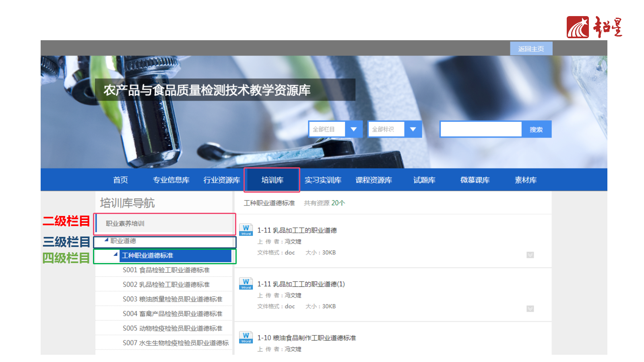Open the 专业信息库 tab
Viewport: 644px width, 362px height.
(x=171, y=180)
